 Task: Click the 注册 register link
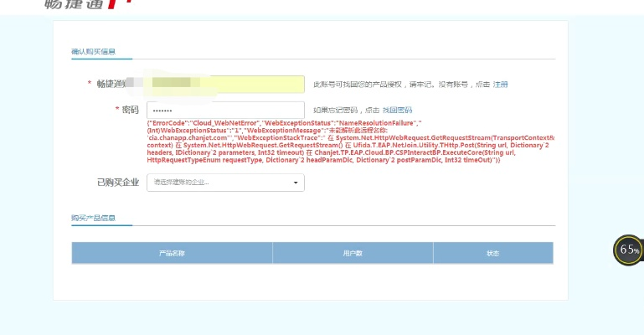(x=500, y=84)
